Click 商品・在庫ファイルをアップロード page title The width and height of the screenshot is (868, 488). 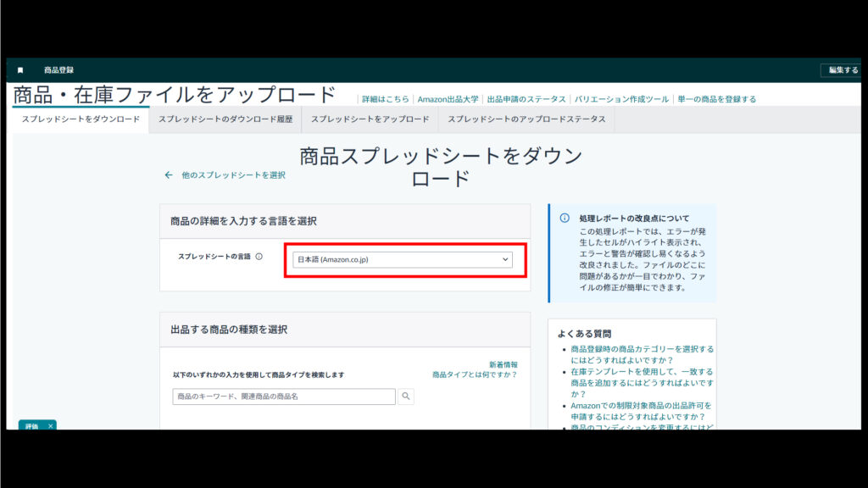pos(175,95)
